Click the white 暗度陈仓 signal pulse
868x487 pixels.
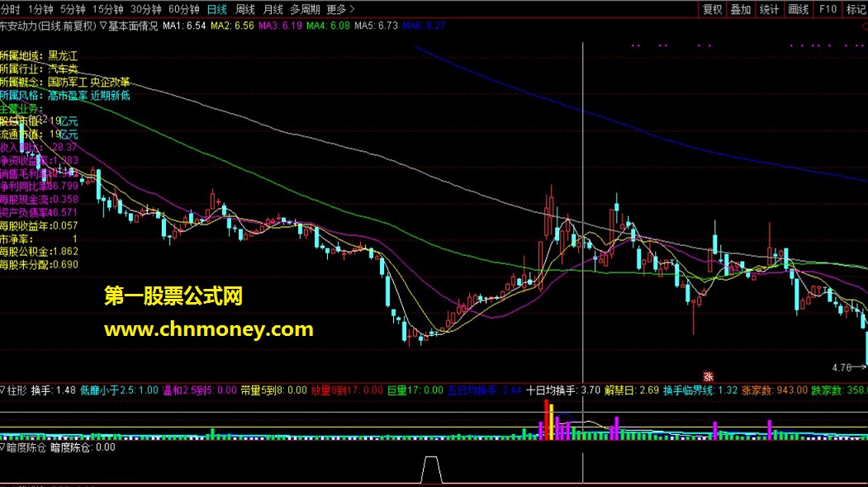[x=431, y=470]
